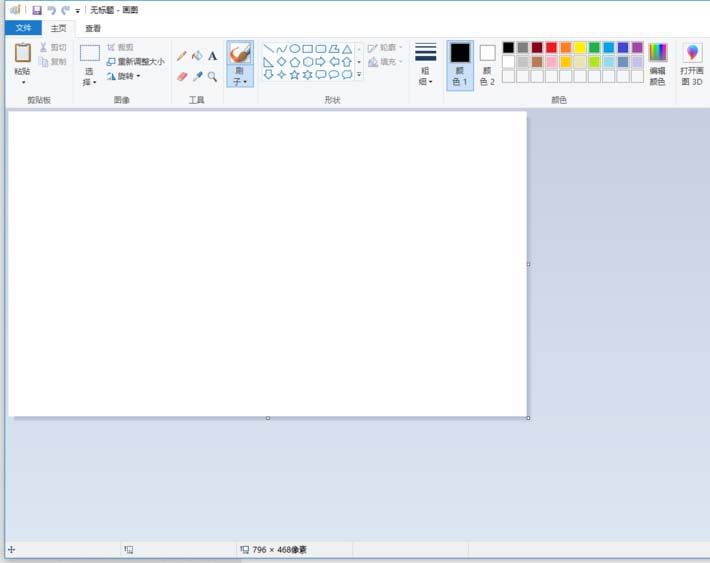Click the Undo arrow in title bar
This screenshot has height=563, width=710.
[x=52, y=10]
